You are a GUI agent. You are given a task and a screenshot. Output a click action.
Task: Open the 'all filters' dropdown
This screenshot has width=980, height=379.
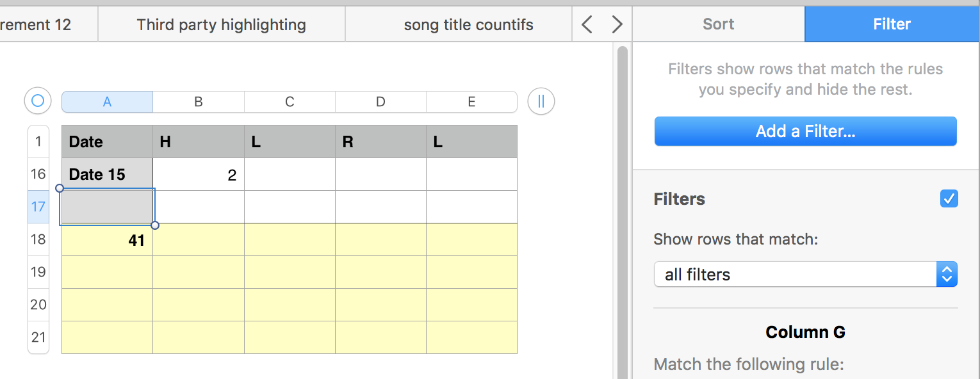[x=794, y=275]
